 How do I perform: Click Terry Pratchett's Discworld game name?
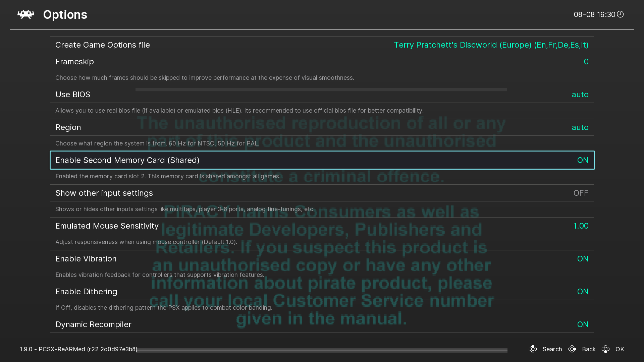491,45
